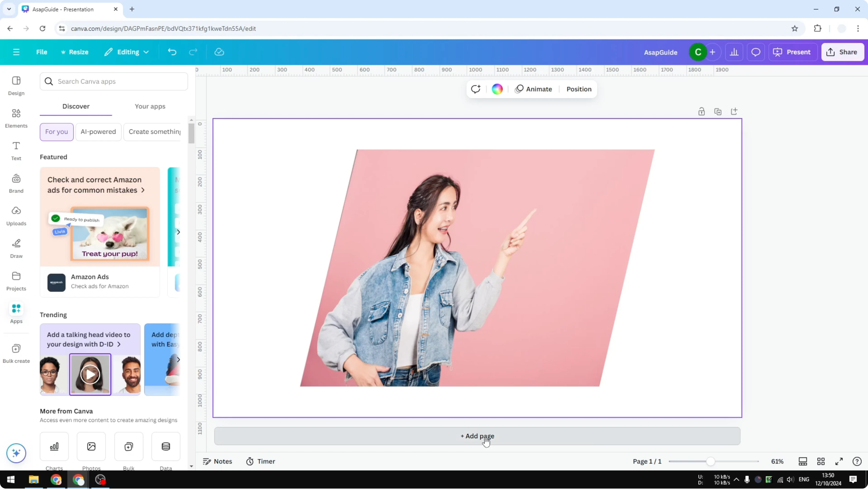
Task: Undo the last action
Action: pos(172,52)
